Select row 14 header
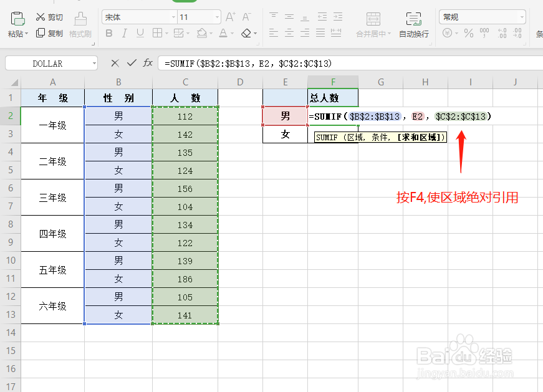This screenshot has height=392, width=543. point(11,333)
